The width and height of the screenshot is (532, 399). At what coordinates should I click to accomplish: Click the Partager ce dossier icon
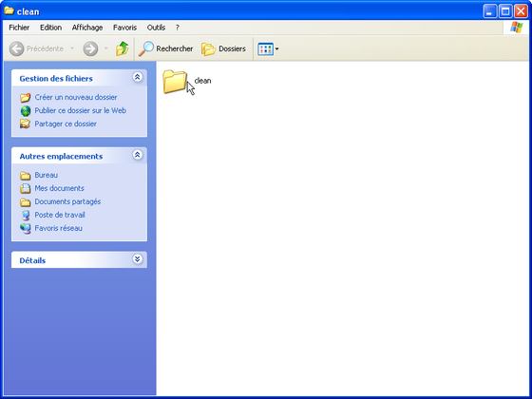click(x=25, y=123)
